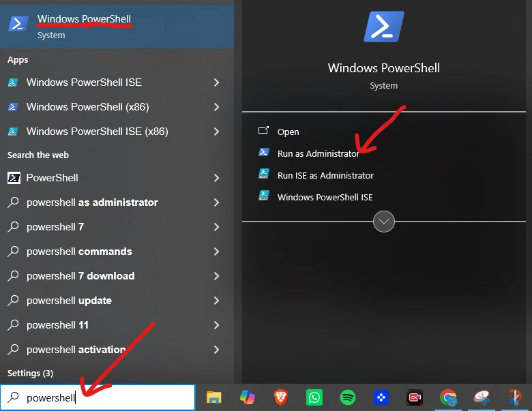Click the Settings (3) heading
The height and width of the screenshot is (411, 532).
click(x=30, y=374)
